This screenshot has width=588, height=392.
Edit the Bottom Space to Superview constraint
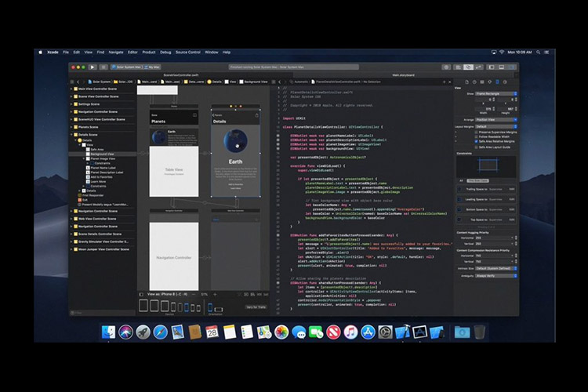click(x=511, y=209)
